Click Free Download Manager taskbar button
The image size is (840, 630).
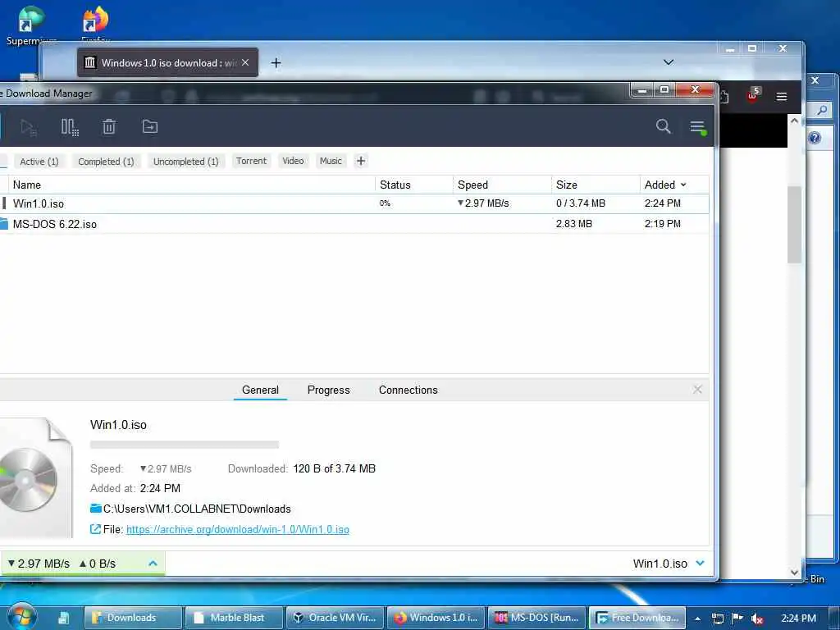(637, 618)
